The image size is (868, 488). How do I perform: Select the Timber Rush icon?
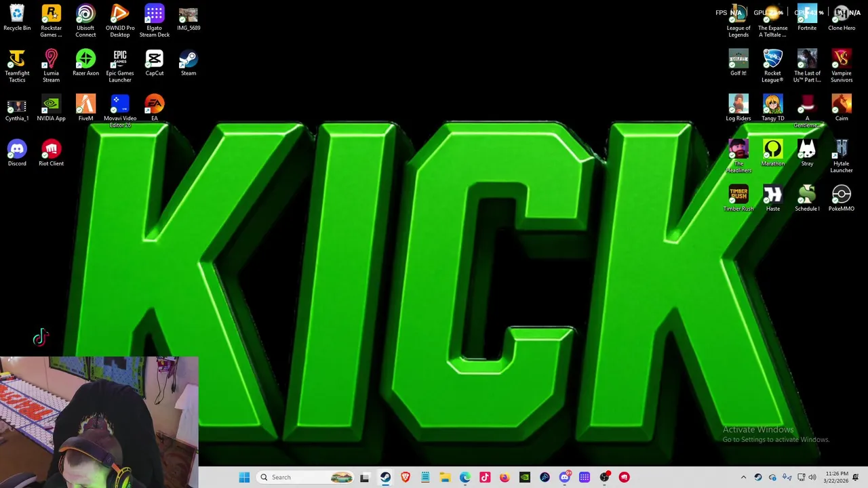738,199
